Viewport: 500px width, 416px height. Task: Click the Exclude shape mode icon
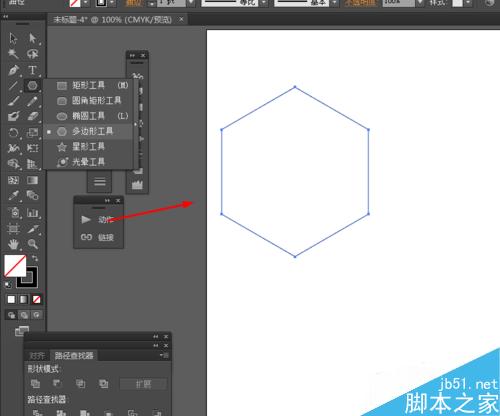tap(103, 384)
